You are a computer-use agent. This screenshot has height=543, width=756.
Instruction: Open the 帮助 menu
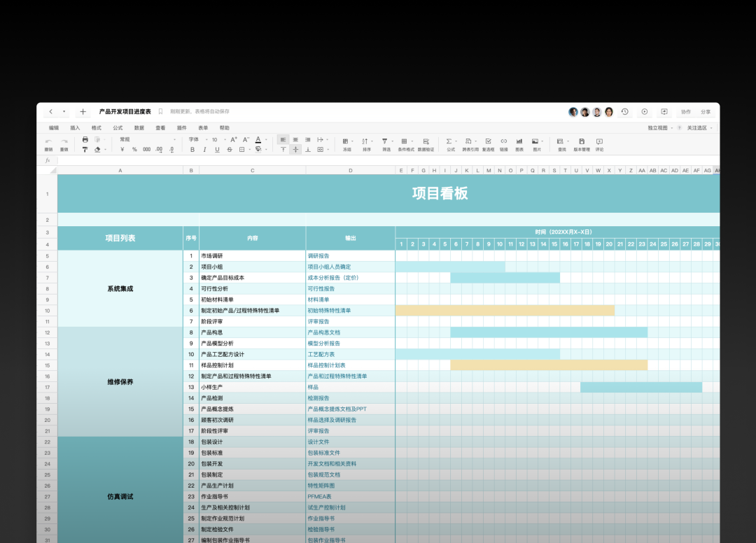(x=225, y=128)
